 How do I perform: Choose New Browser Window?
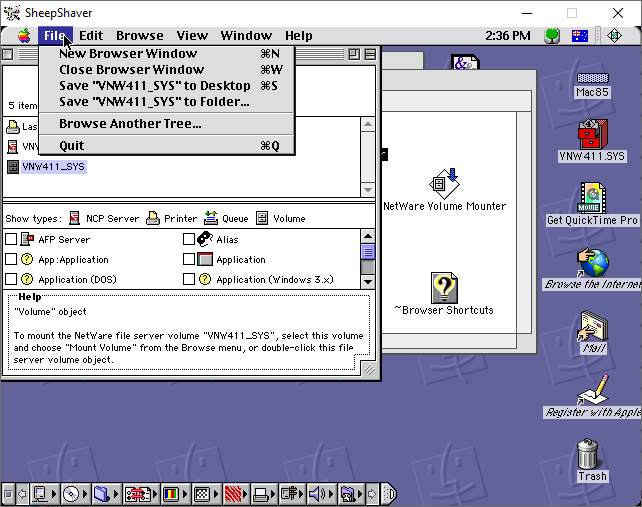tap(167, 54)
